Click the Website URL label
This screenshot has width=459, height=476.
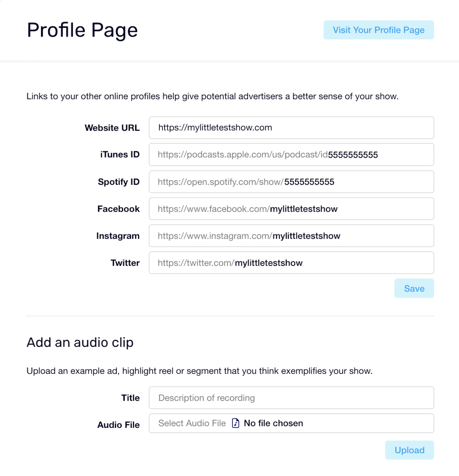[112, 128]
